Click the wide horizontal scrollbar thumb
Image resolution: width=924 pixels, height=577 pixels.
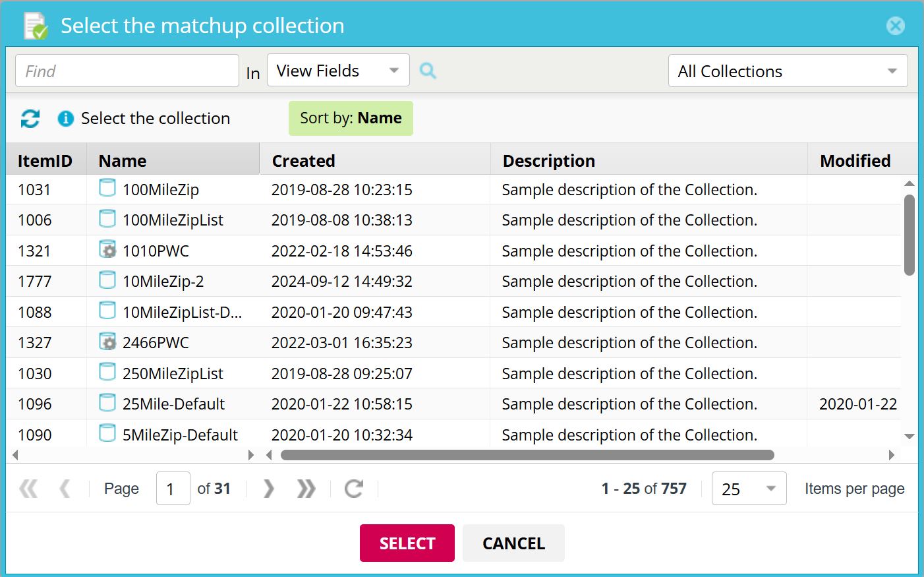coord(527,455)
